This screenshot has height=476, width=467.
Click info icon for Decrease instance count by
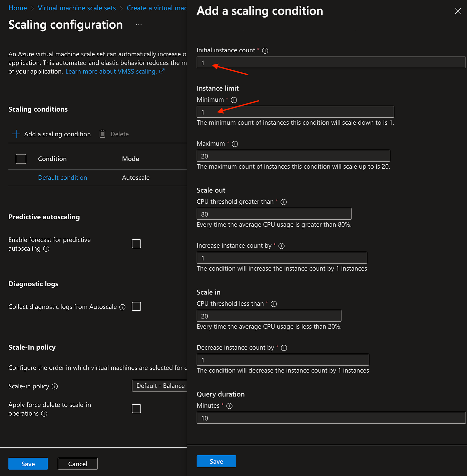click(284, 348)
